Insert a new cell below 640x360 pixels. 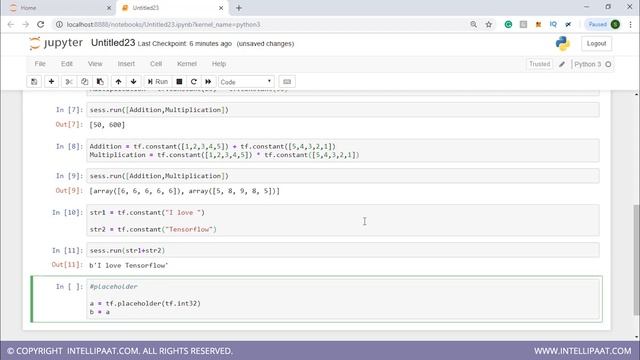pos(51,82)
